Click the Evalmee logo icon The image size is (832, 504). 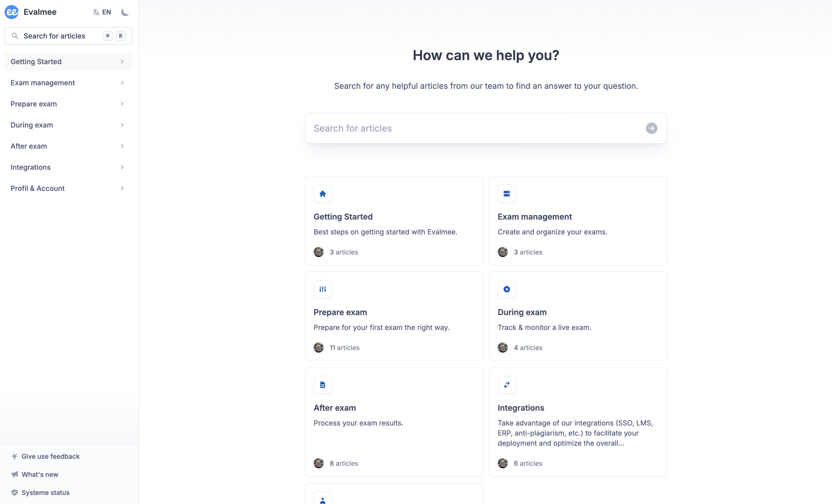pyautogui.click(x=12, y=12)
